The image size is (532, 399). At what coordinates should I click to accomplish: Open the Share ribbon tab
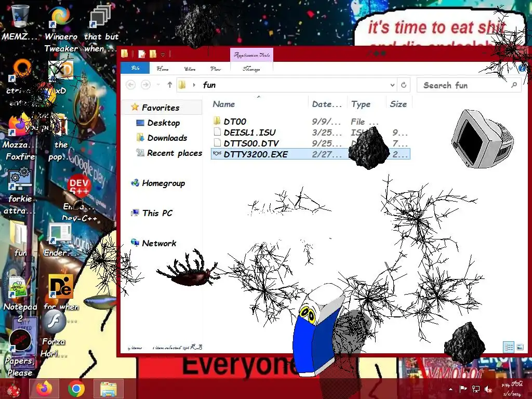click(190, 69)
